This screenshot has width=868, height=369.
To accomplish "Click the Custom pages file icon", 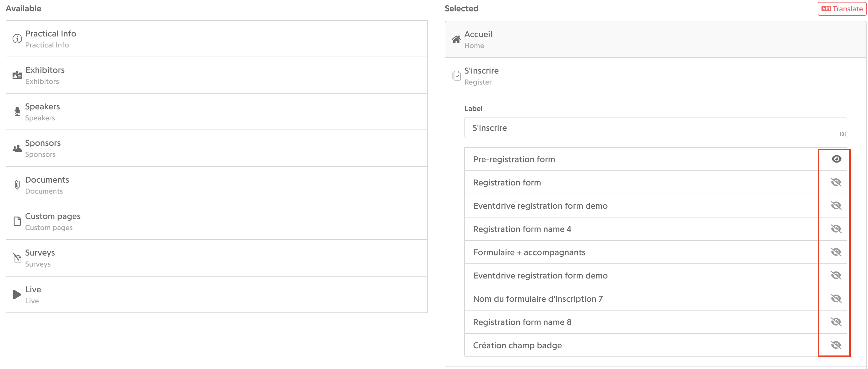I will pyautogui.click(x=17, y=221).
